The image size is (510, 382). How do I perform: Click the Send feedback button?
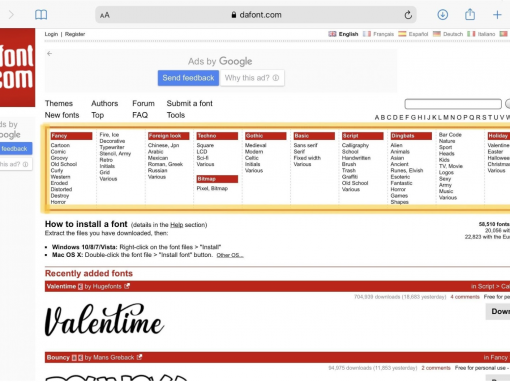point(188,78)
